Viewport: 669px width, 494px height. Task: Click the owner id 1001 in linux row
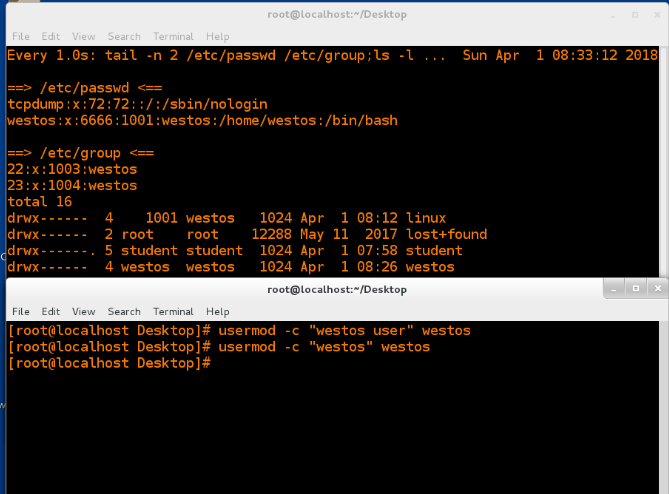click(x=162, y=218)
